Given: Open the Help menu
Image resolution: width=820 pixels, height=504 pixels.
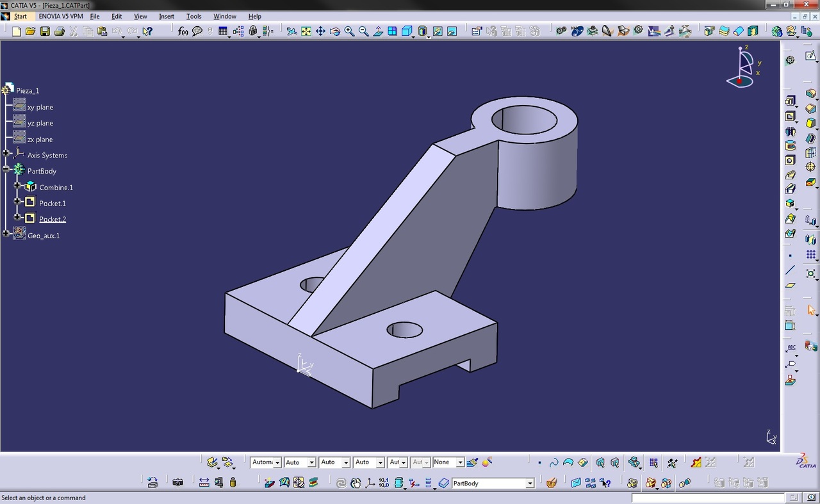Looking at the screenshot, I should (x=254, y=16).
